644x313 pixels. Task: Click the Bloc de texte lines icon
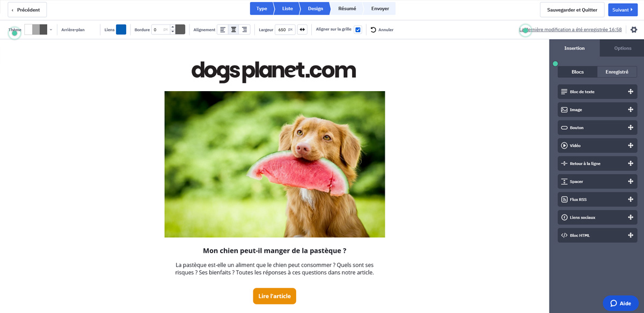point(564,92)
